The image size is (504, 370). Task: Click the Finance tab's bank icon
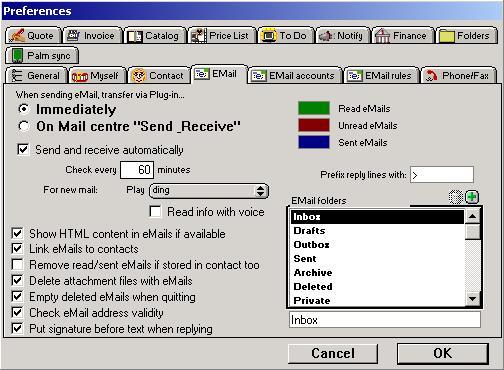(x=383, y=36)
